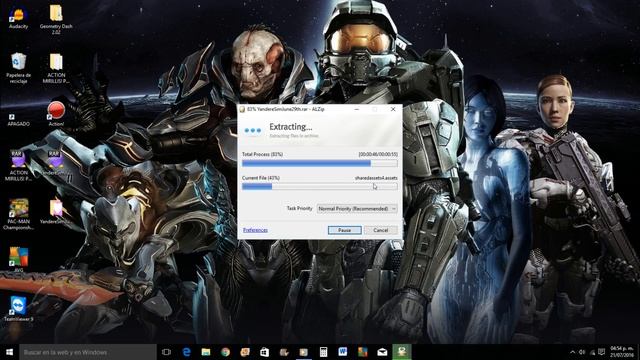Select the PAC-MAN Championship shortcut
This screenshot has height=360, width=640.
(x=18, y=214)
